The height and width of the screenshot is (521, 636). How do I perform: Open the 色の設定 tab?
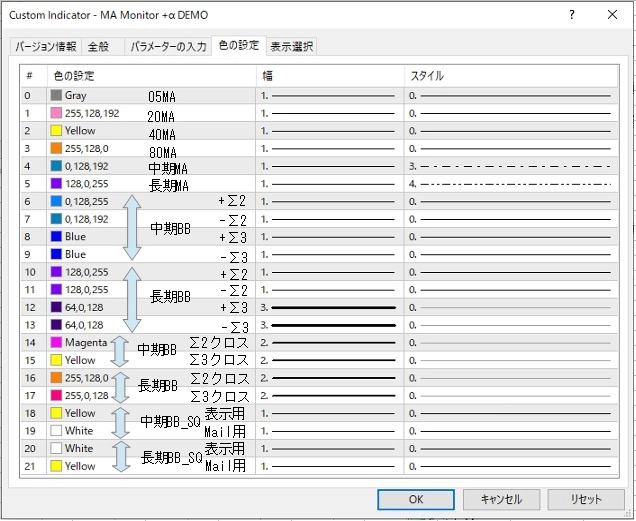click(x=238, y=45)
